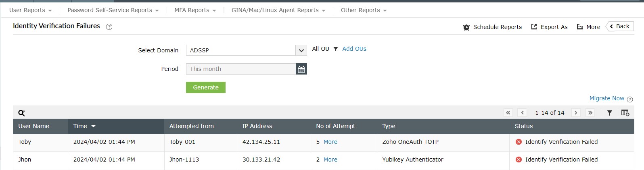The height and width of the screenshot is (170, 644).
Task: Expand the Select Domain dropdown
Action: [301, 50]
